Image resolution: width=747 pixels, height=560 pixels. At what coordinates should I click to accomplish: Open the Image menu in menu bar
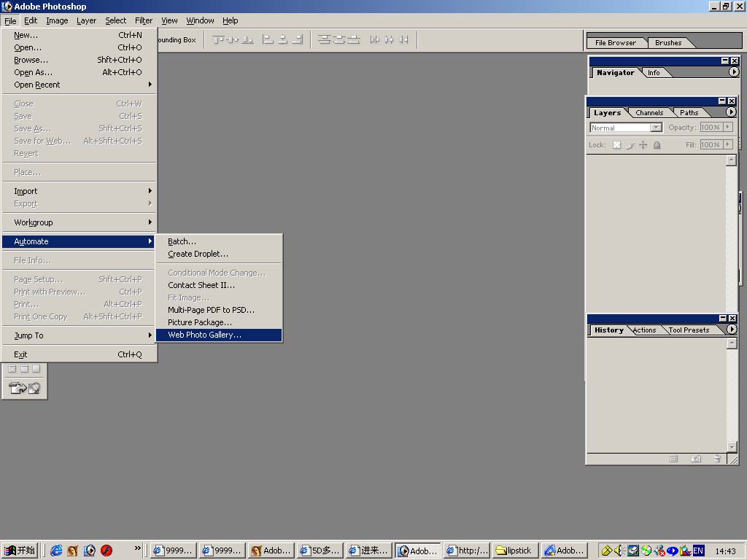point(57,20)
